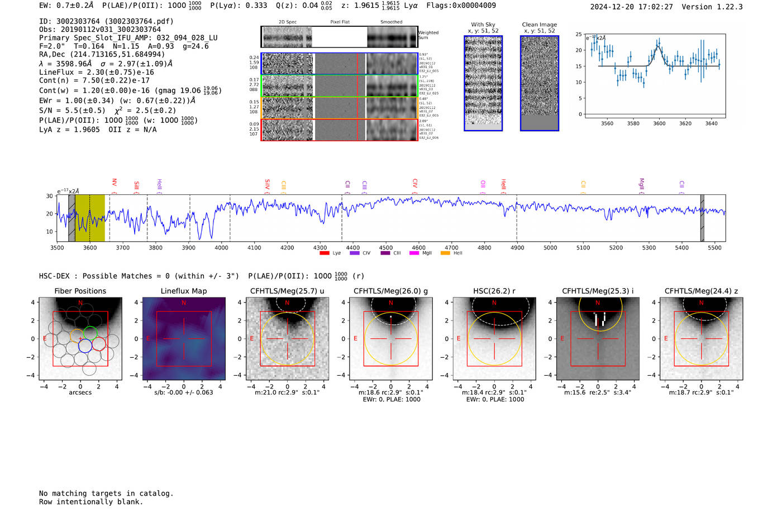The image size is (782, 532).
Task: Click the red-bordered fiber row 032_LU_006
Action: pos(339,130)
